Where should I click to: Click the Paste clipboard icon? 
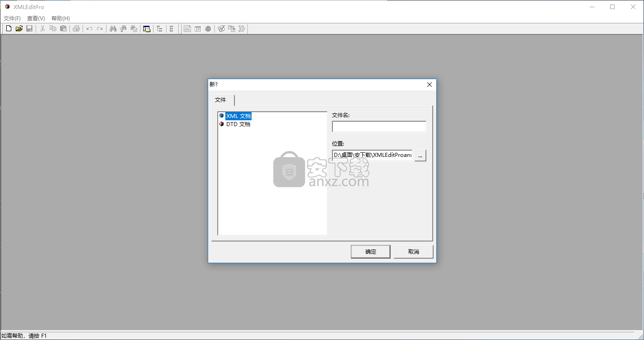63,28
